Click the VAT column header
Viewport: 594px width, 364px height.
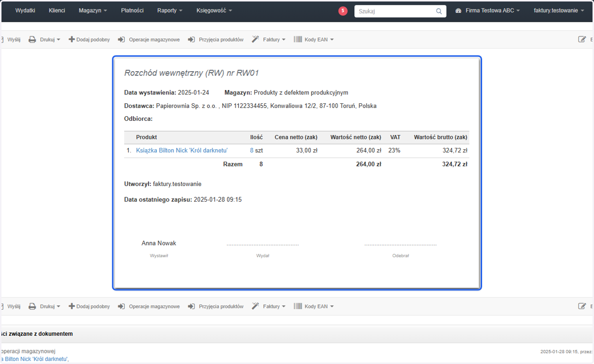click(x=395, y=137)
